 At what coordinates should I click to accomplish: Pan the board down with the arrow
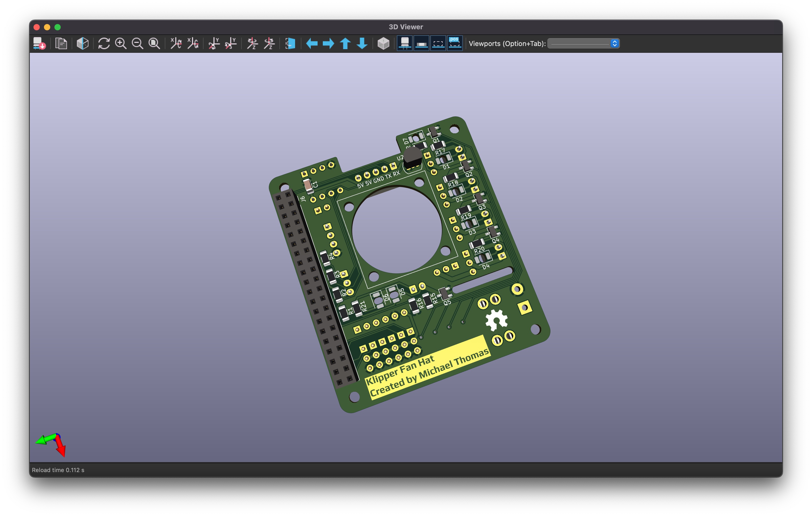coord(362,43)
